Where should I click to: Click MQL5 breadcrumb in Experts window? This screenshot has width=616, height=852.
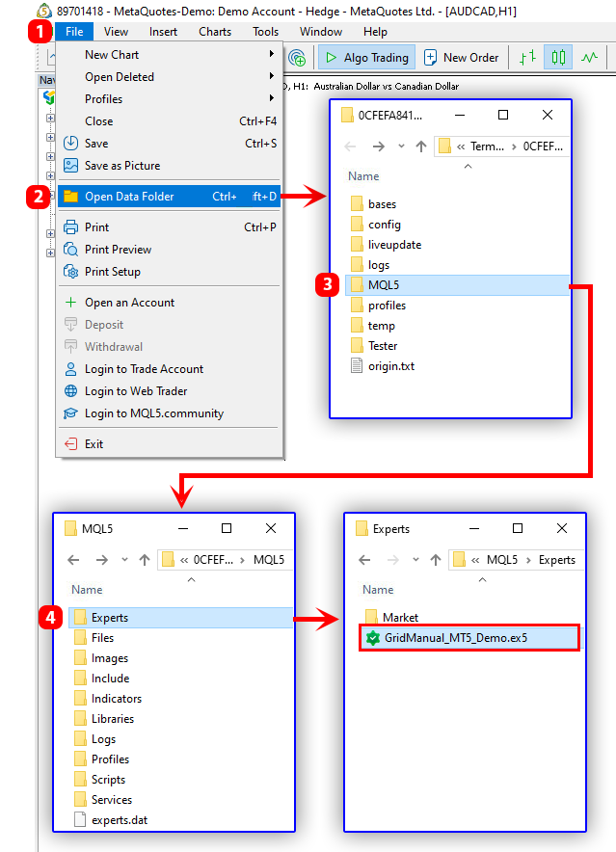coord(502,560)
